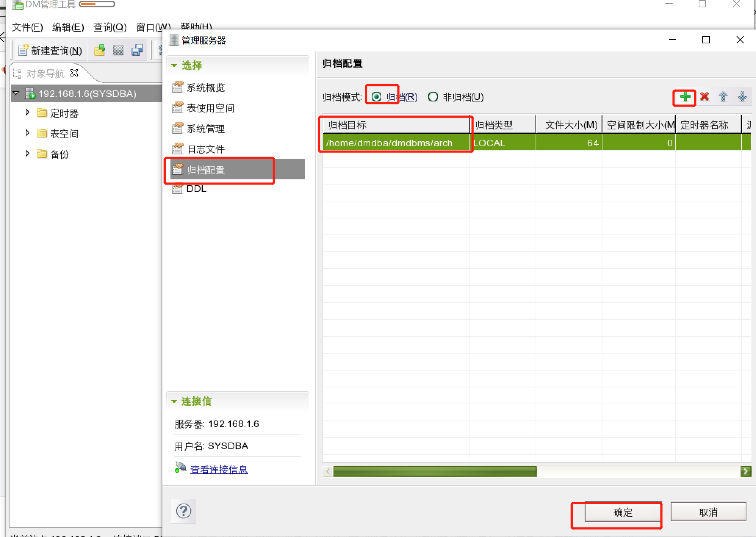The width and height of the screenshot is (756, 537).
Task: Click the green plus add-archive icon
Action: [685, 97]
